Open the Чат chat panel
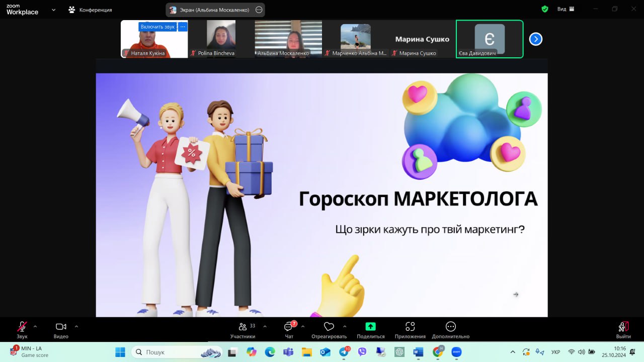The height and width of the screenshot is (362, 644). click(x=289, y=330)
